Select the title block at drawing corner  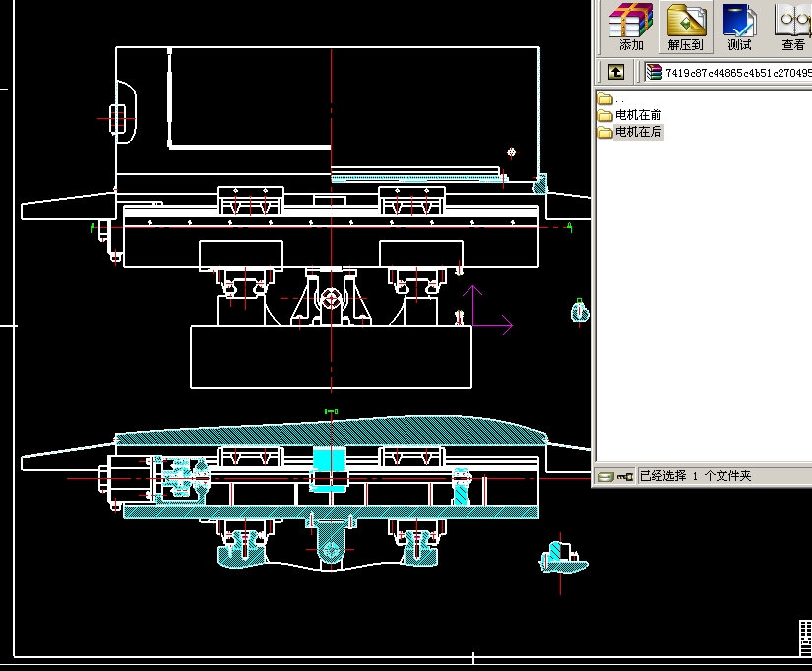pos(802,640)
